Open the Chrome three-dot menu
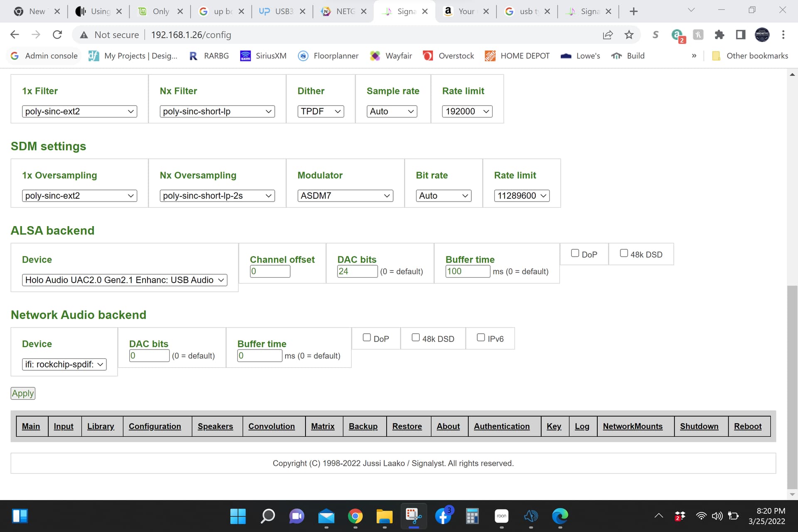 point(783,35)
